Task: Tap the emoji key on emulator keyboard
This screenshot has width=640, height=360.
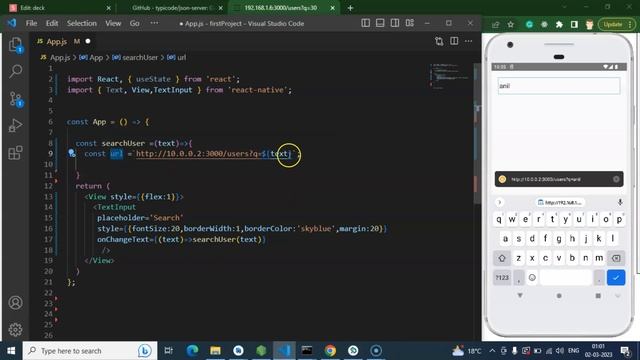Action: point(532,278)
